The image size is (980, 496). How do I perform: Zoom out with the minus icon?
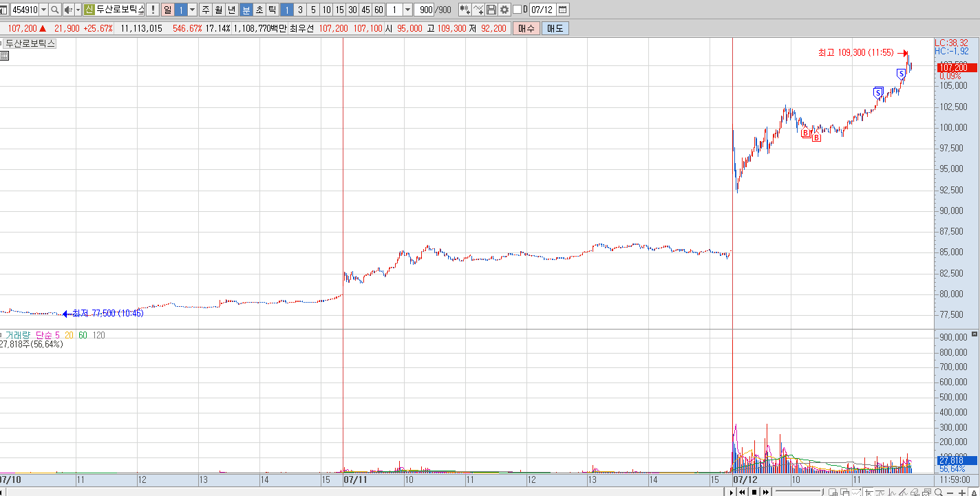point(950,493)
